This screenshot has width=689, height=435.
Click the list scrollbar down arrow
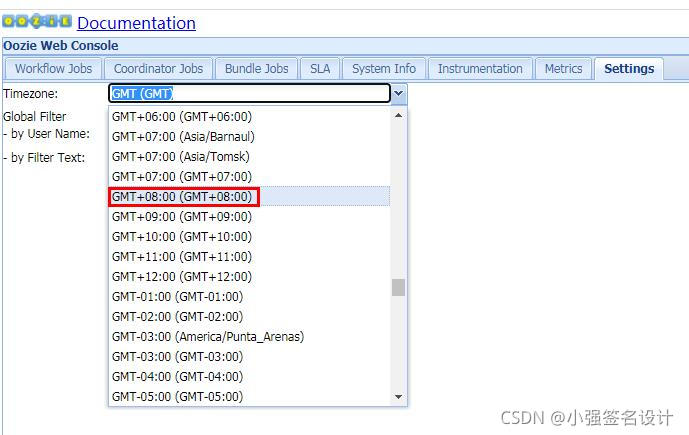[399, 397]
